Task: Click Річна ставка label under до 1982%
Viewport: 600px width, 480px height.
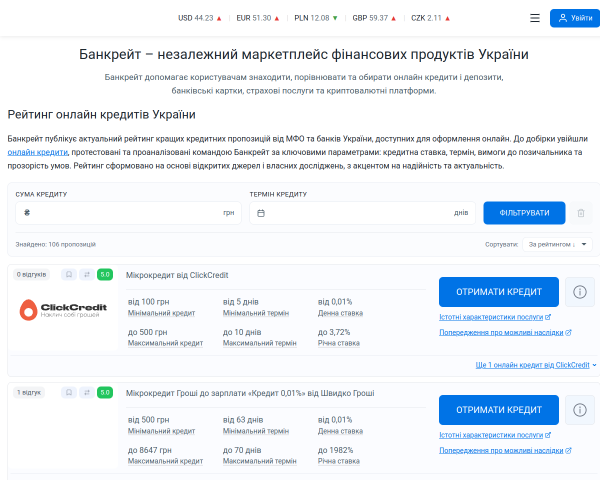Action: 339,461
